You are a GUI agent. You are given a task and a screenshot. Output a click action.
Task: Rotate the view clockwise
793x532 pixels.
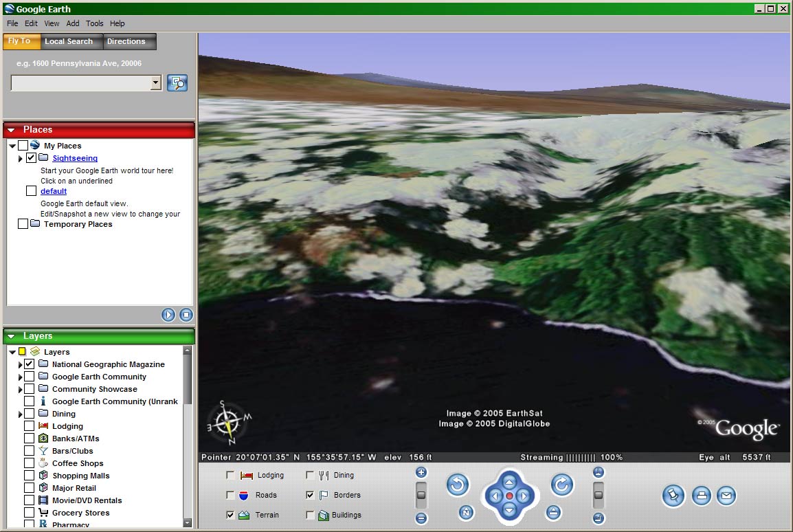tap(561, 485)
